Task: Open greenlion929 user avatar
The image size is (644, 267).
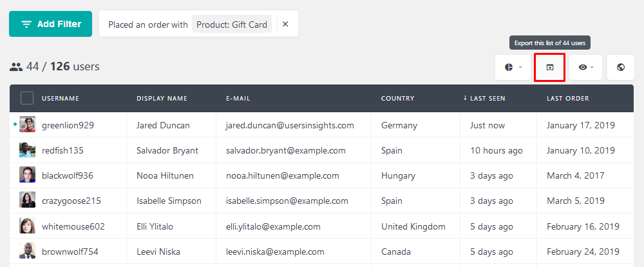Action: click(27, 124)
